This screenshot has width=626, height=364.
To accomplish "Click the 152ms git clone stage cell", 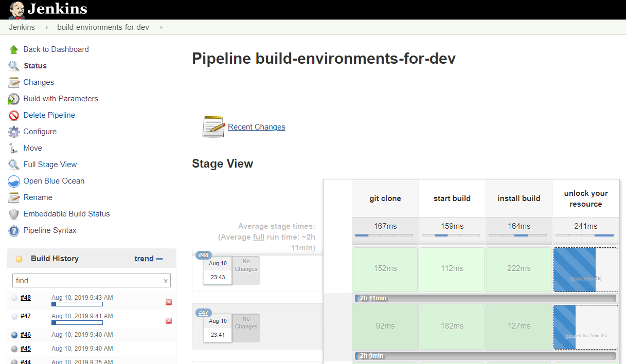I will [x=385, y=269].
